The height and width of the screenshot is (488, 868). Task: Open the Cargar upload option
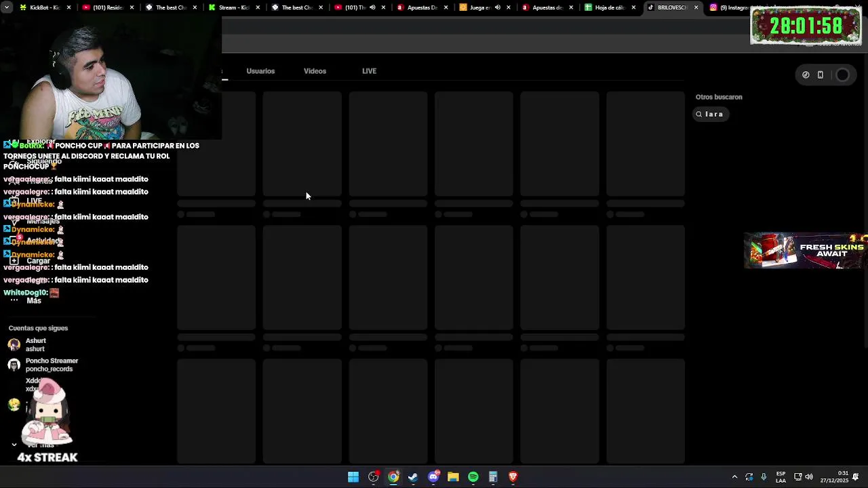point(39,261)
